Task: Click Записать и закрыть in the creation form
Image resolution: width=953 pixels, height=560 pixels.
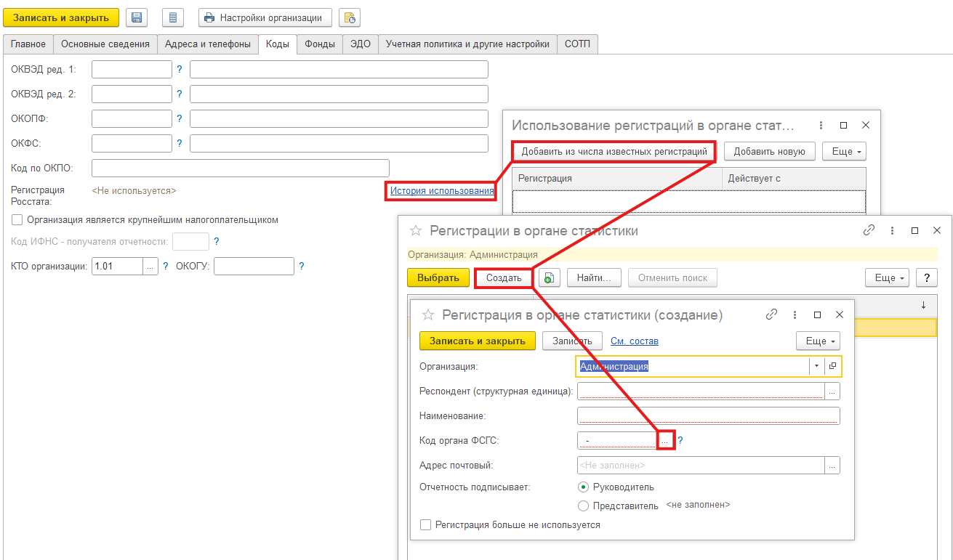Action: pos(478,341)
